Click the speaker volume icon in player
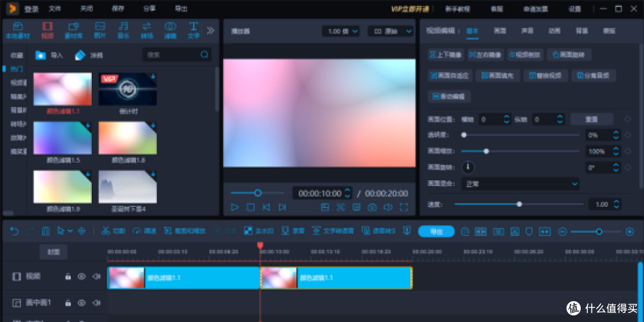This screenshot has height=322, width=644. [388, 208]
